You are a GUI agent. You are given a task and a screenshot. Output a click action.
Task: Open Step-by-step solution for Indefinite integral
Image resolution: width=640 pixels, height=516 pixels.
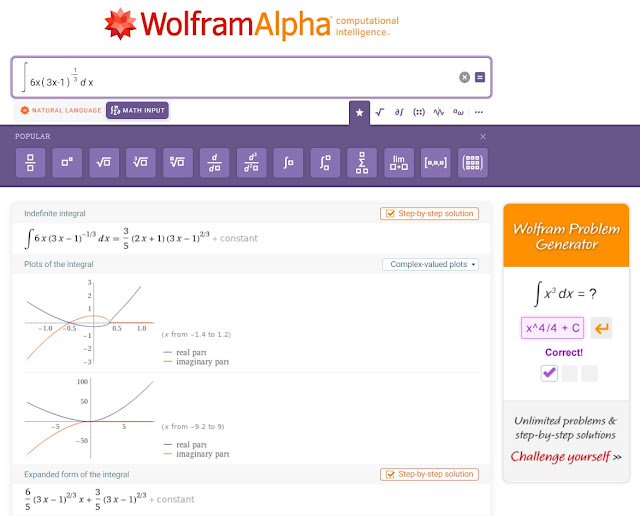pyautogui.click(x=429, y=214)
